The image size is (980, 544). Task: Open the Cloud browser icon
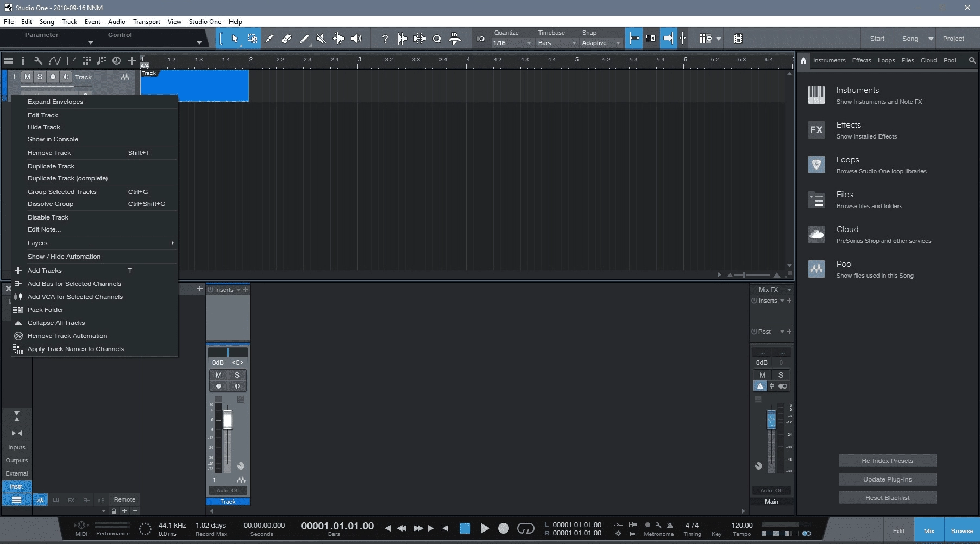click(816, 234)
